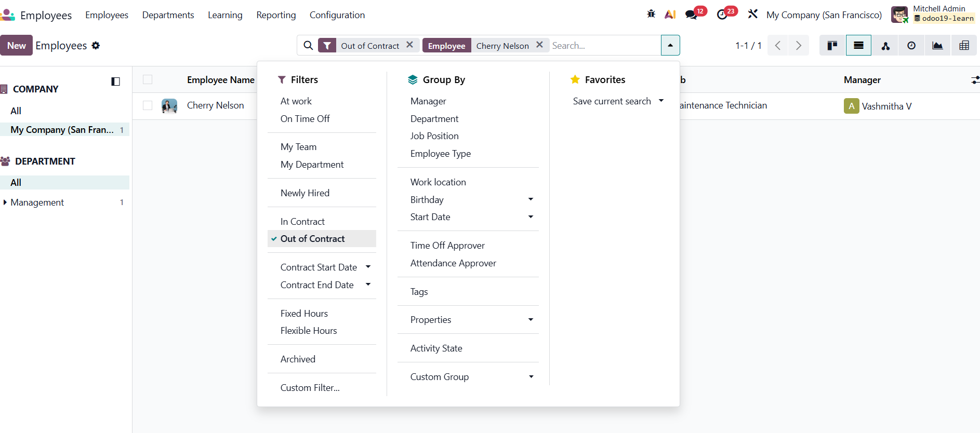Switch to the pivot table view

pos(964,46)
